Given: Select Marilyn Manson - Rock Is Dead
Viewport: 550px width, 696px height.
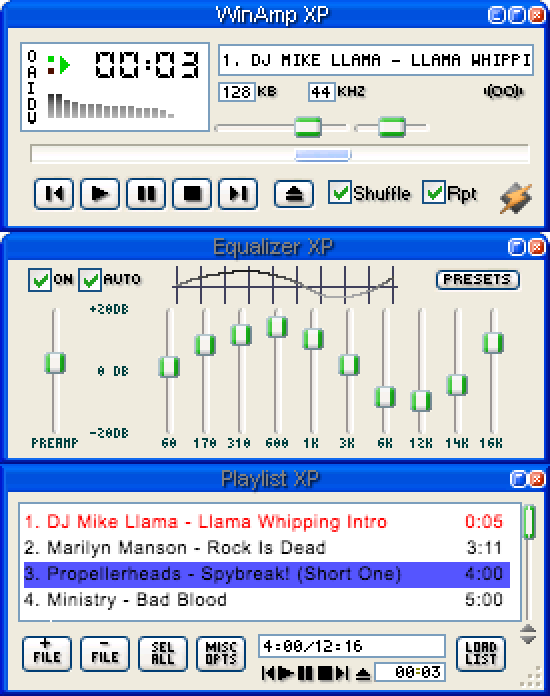Looking at the screenshot, I should click(x=266, y=547).
